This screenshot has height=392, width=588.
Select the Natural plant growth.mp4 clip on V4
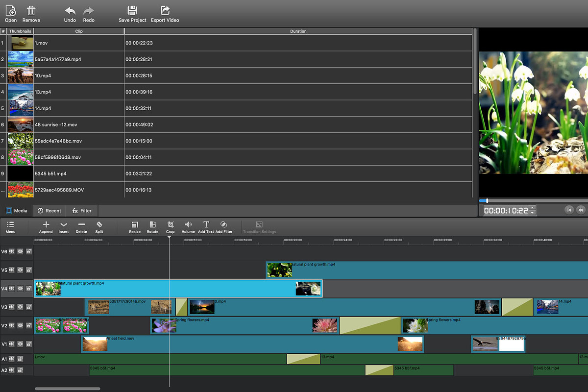pyautogui.click(x=178, y=289)
